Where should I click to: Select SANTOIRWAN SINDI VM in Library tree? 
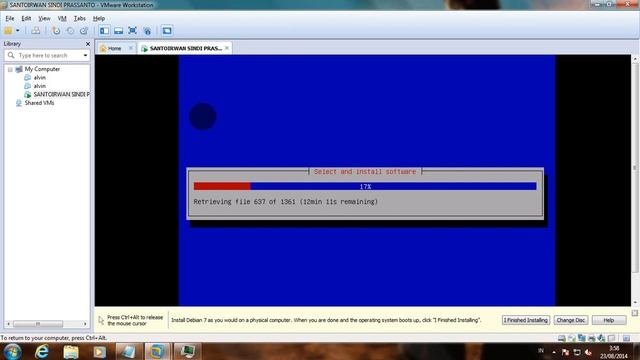[x=61, y=94]
